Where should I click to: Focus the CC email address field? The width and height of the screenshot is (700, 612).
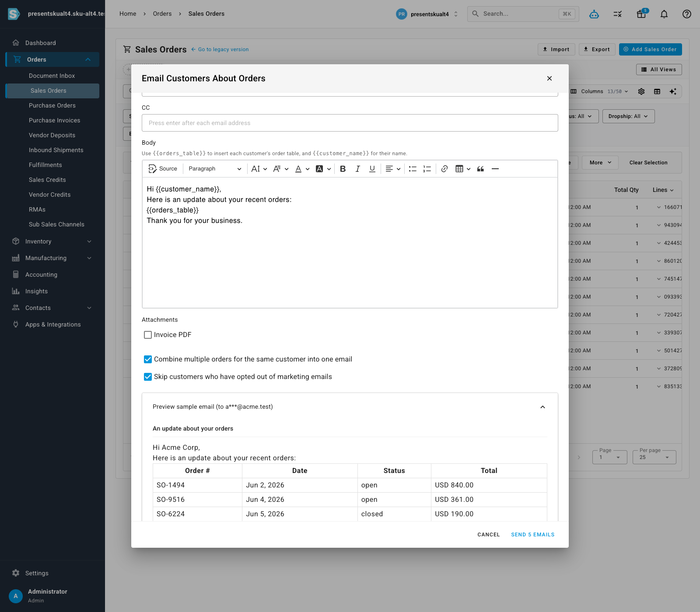350,123
